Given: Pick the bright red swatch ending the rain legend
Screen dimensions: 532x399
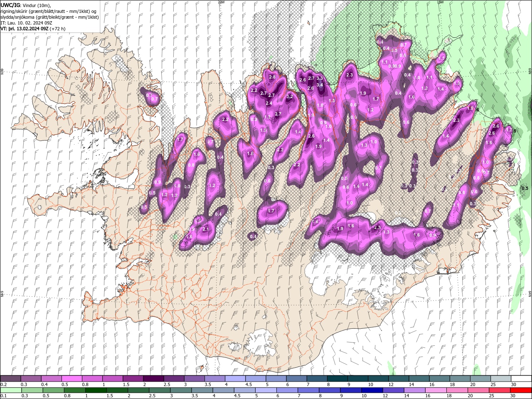Looking at the screenshot, I should click(521, 390).
